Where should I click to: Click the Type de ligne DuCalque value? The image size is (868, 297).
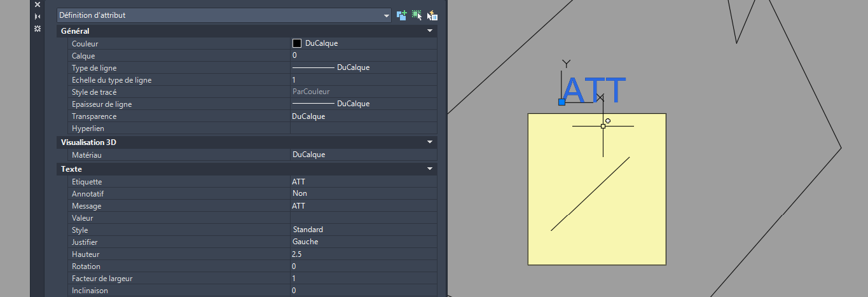tap(353, 67)
